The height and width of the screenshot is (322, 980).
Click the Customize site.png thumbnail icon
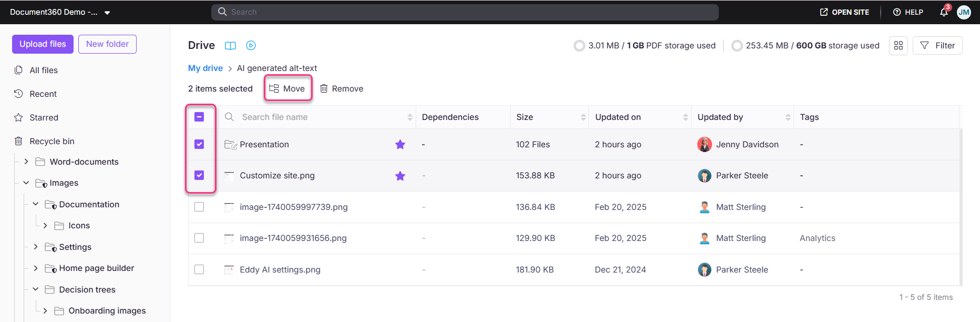229,176
